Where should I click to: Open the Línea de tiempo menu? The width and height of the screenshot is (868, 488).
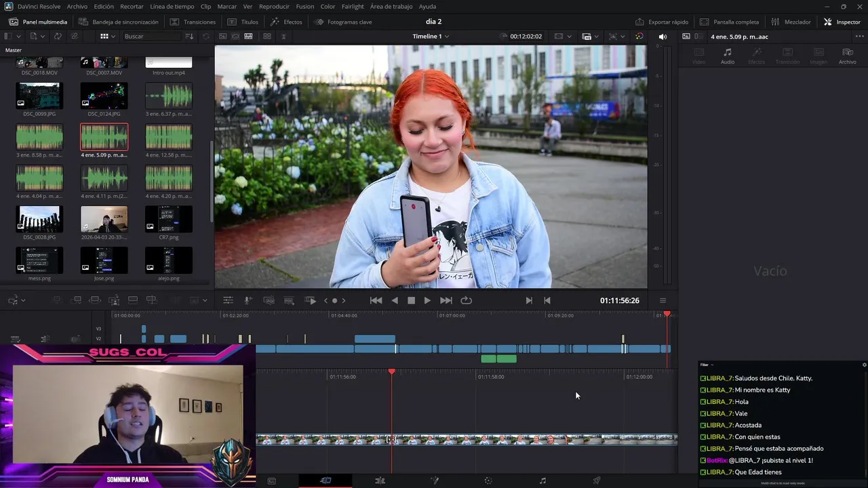[x=172, y=6]
